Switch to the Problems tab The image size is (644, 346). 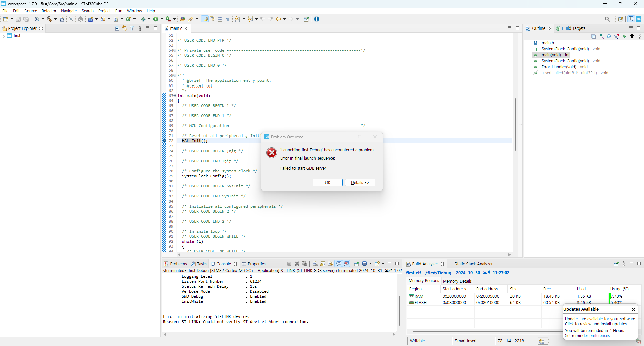[175, 264]
